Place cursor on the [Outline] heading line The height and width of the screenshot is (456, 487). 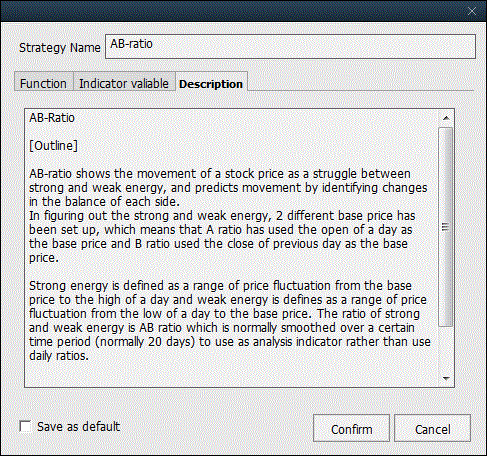(x=53, y=146)
